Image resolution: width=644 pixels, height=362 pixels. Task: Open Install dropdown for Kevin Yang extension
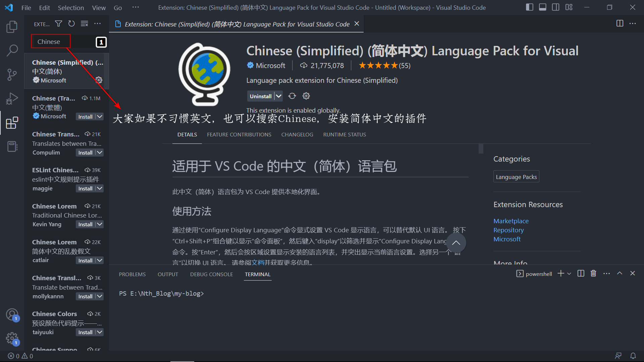coord(100,224)
